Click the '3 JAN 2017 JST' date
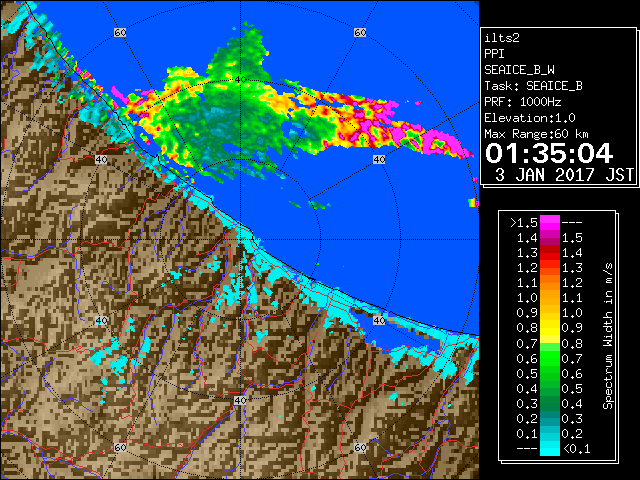The height and width of the screenshot is (480, 640). pos(564,175)
